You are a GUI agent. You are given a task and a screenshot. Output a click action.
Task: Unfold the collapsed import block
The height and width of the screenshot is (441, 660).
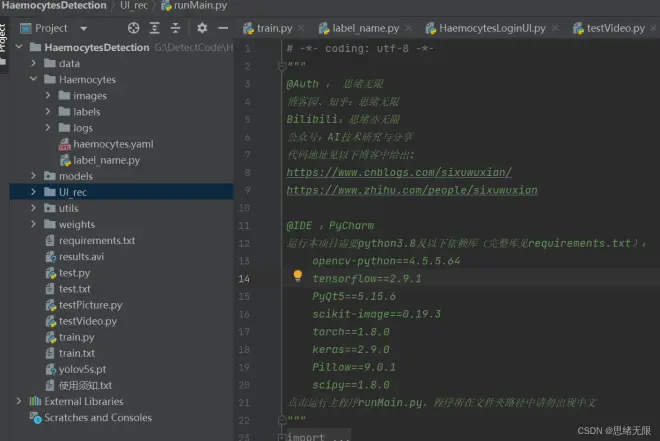[282, 438]
